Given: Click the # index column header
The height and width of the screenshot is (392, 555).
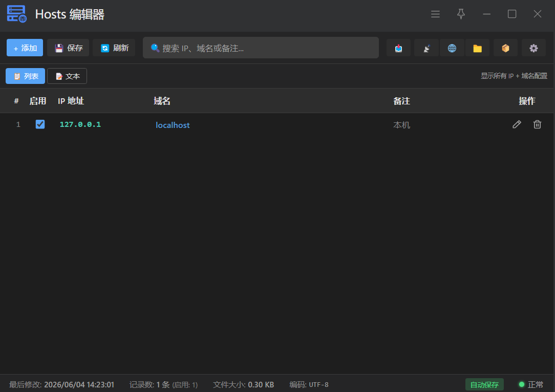Looking at the screenshot, I should 16,101.
